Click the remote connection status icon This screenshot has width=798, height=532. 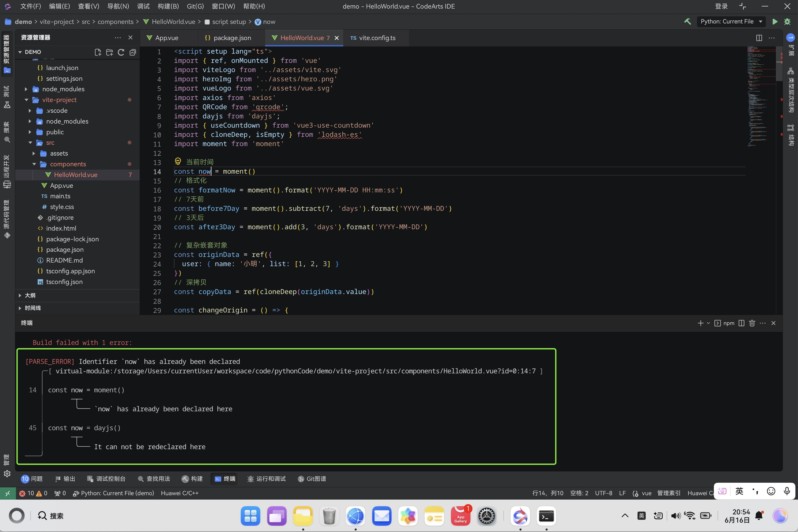7,493
